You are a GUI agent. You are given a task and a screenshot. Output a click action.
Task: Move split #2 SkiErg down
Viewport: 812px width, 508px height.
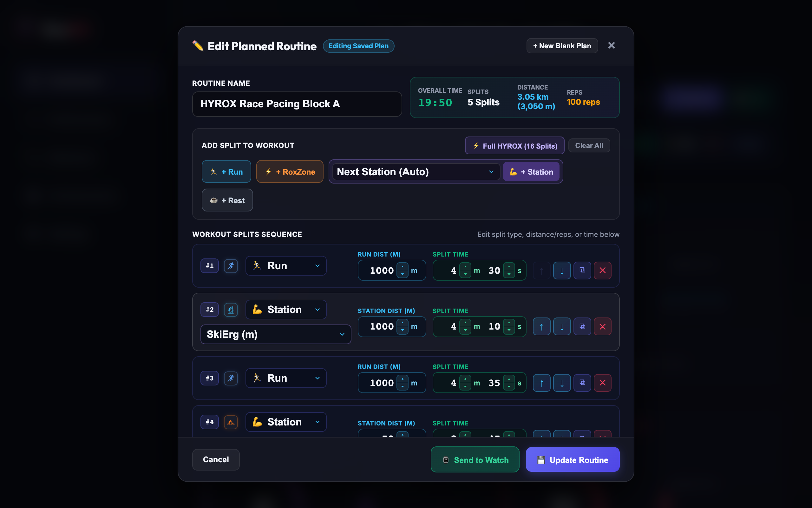click(x=562, y=327)
